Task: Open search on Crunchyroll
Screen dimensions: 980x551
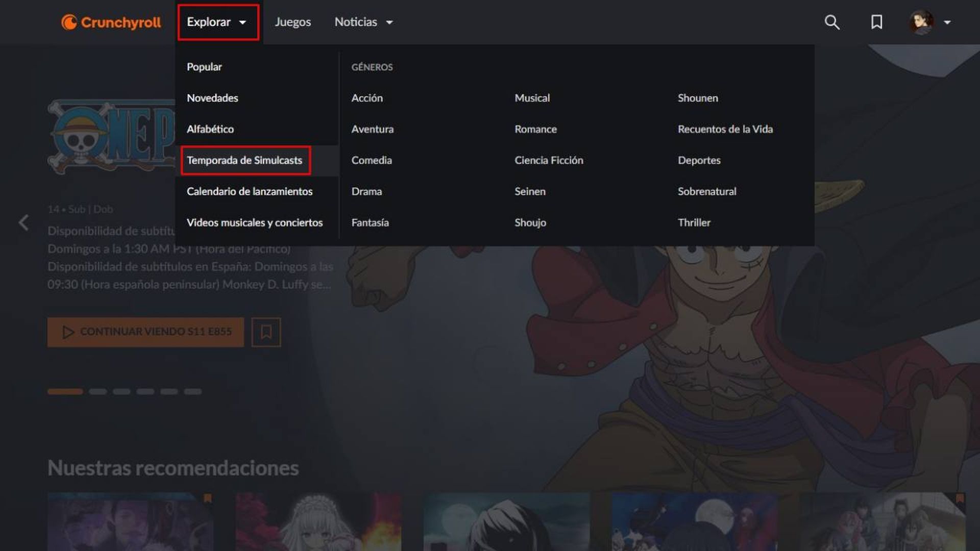Action: (831, 22)
